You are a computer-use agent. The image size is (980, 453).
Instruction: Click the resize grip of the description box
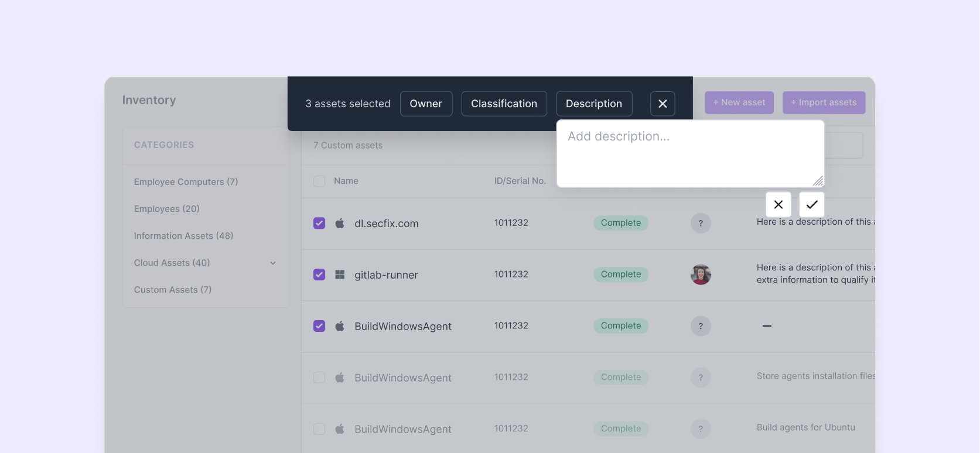[x=818, y=181]
